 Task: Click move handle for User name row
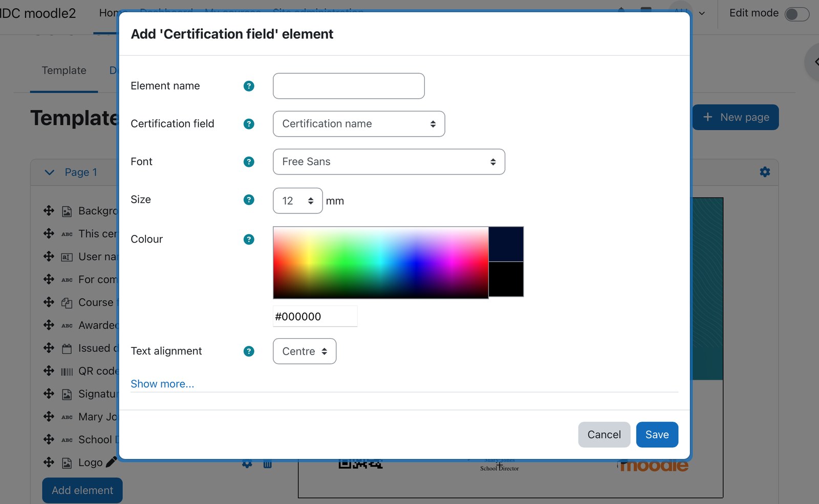(x=49, y=256)
